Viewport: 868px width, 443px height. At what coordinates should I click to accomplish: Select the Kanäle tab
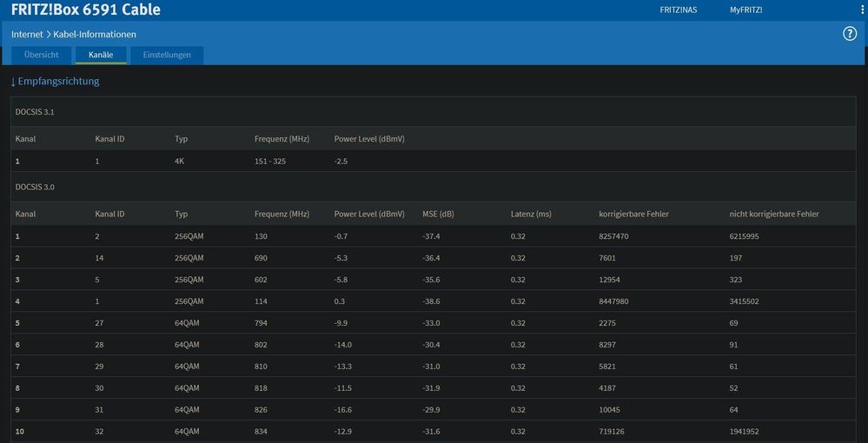coord(100,55)
